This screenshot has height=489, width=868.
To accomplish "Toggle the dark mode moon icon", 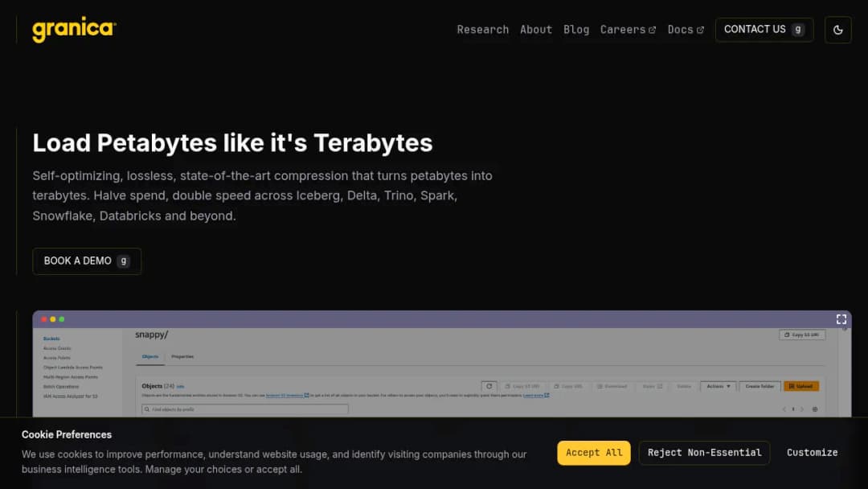I will (x=837, y=30).
